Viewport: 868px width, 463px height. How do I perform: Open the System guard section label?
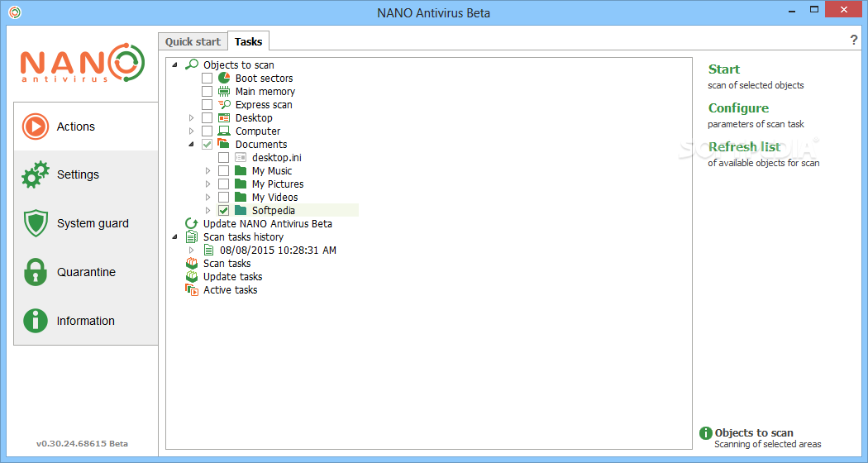pos(93,223)
